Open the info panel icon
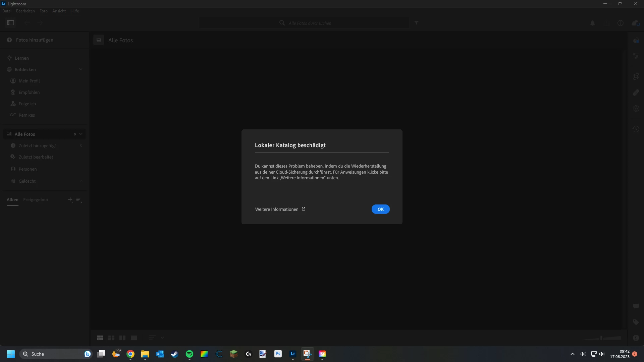This screenshot has height=362, width=644. click(x=636, y=338)
